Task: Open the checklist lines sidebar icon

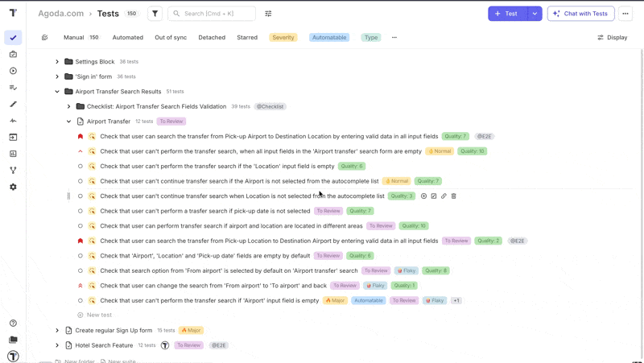Action: point(13,88)
